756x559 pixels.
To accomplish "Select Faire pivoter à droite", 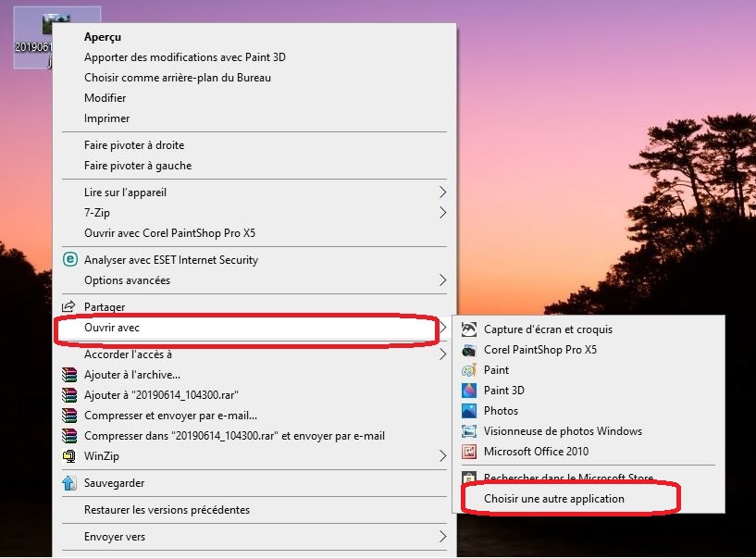I will (x=254, y=144).
